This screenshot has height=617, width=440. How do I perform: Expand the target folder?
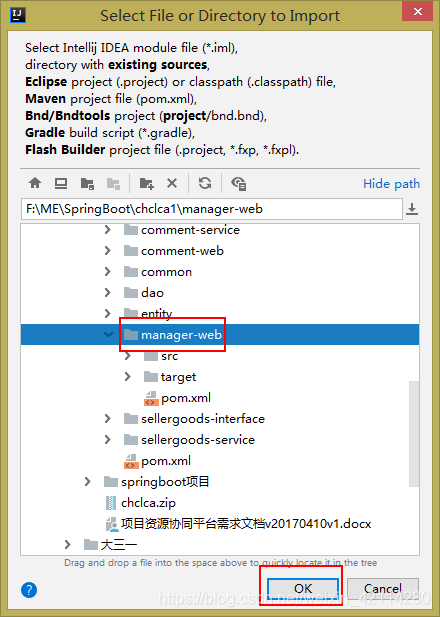coord(128,377)
